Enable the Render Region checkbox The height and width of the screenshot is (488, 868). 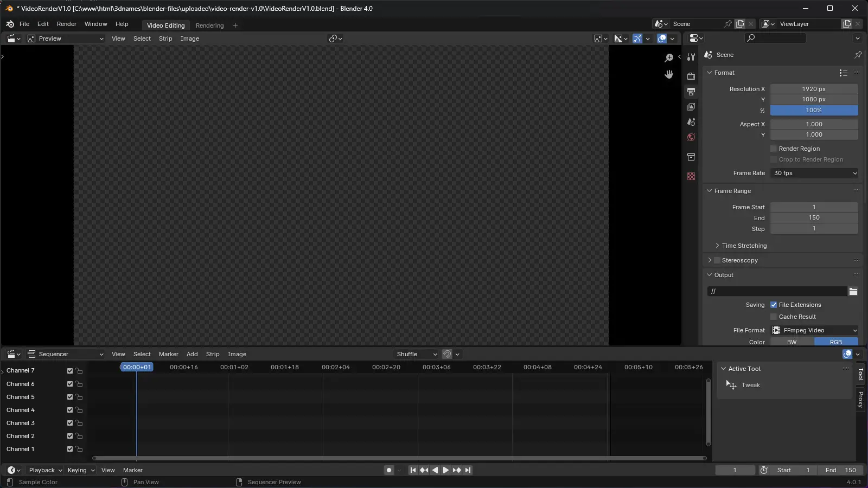(x=774, y=149)
